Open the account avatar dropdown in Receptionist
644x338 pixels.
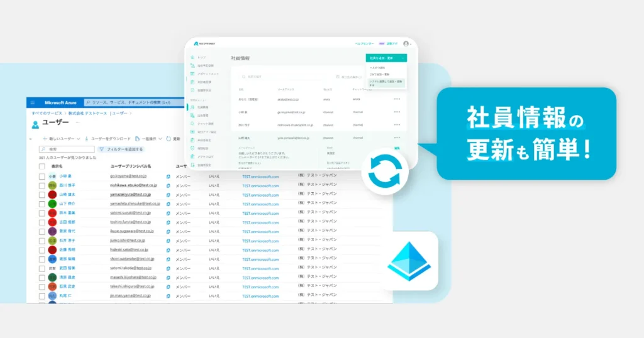(407, 43)
